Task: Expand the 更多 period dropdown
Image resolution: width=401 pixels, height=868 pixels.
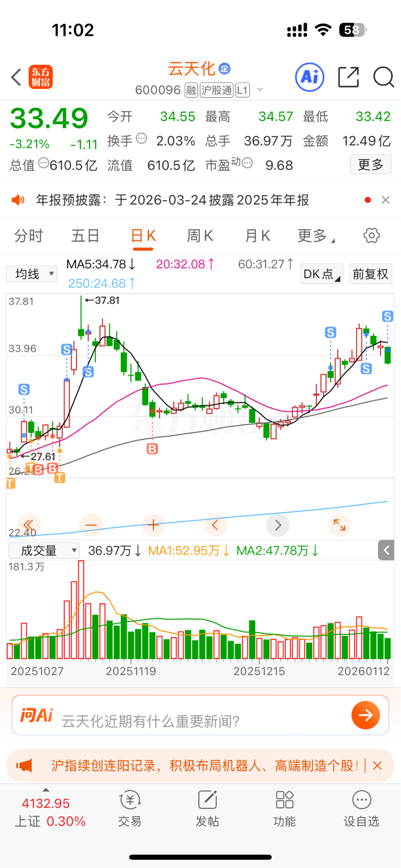Action: (316, 236)
